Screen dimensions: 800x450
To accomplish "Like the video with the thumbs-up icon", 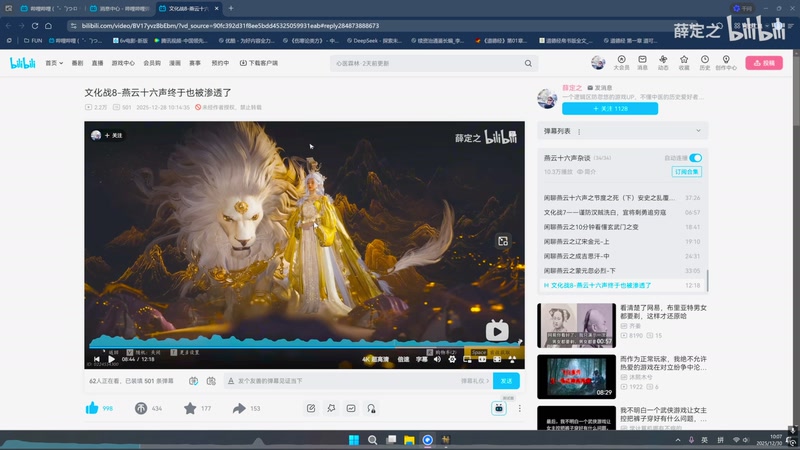I will point(92,408).
